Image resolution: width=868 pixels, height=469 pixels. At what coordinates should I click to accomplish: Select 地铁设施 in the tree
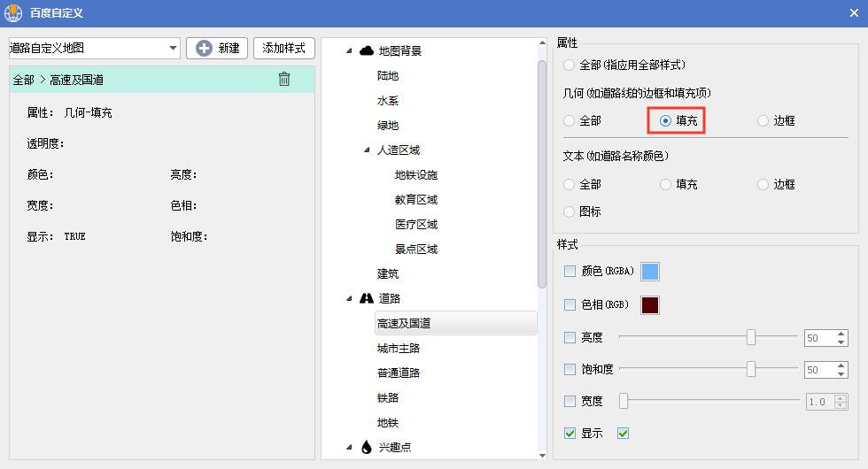(x=416, y=175)
